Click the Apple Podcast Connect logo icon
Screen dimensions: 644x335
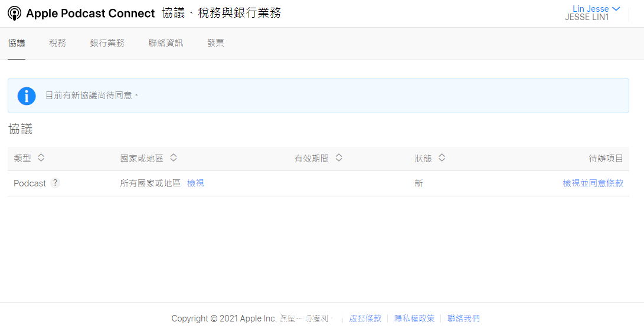click(14, 13)
